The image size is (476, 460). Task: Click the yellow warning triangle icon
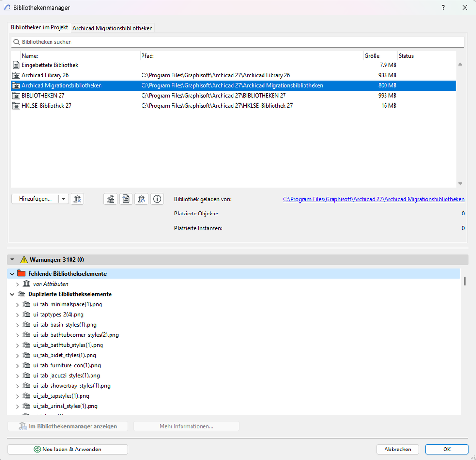click(x=24, y=260)
